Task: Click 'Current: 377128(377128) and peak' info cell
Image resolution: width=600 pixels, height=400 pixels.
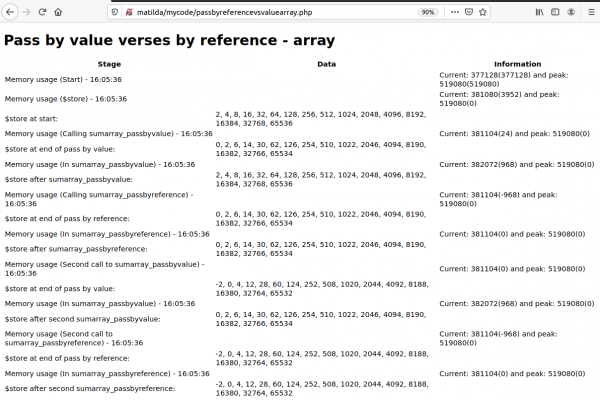Action: (504, 80)
